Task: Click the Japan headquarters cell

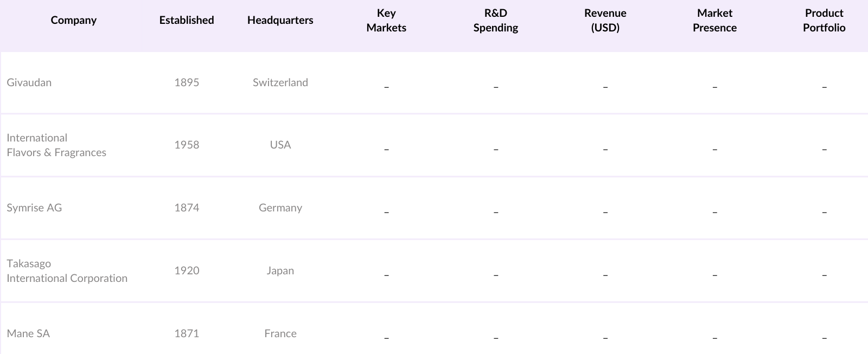Action: (x=280, y=271)
